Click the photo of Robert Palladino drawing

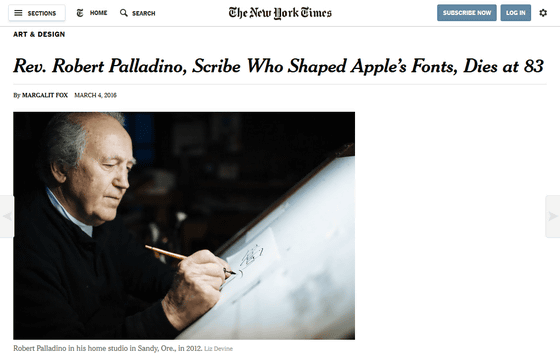click(x=184, y=226)
